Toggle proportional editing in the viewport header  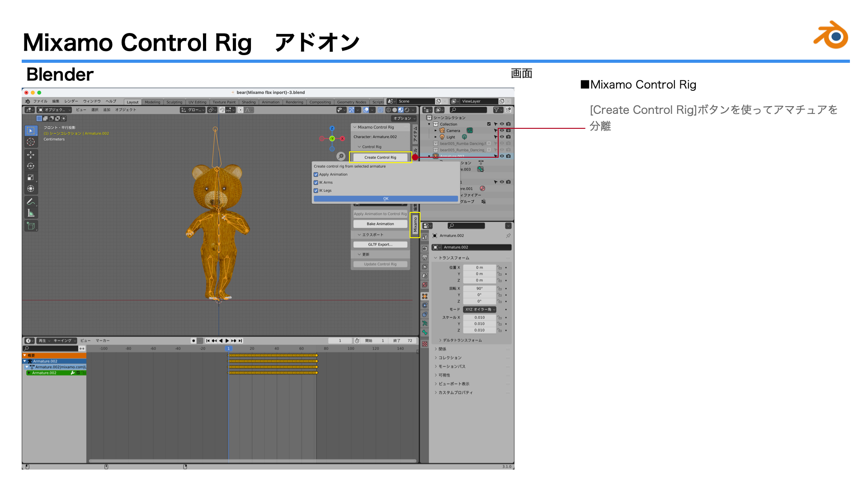[241, 110]
